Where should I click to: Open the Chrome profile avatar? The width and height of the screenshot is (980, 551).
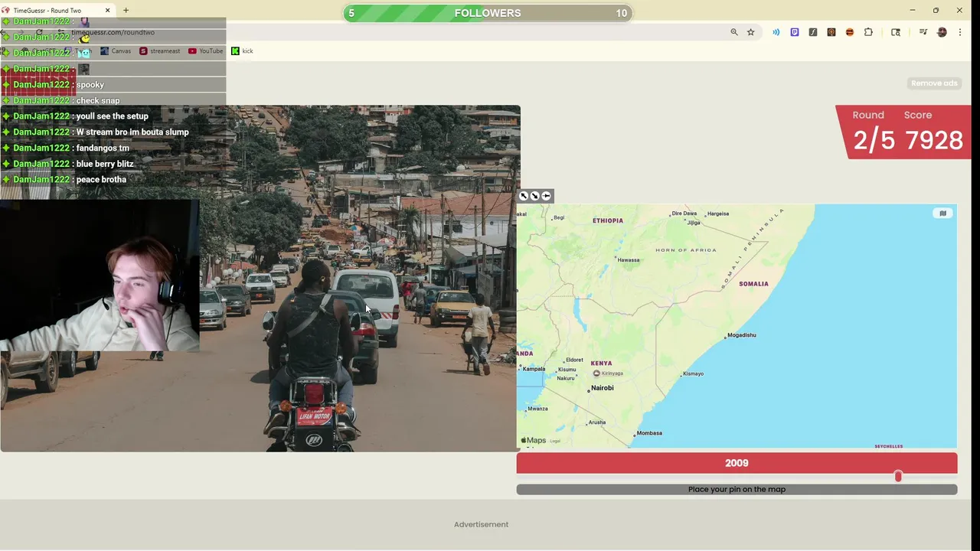tap(942, 32)
